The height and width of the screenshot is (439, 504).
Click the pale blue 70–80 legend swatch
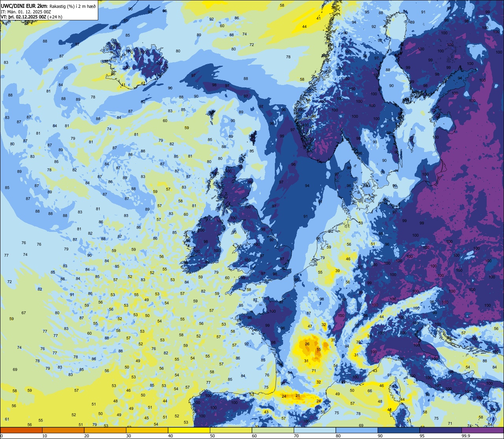315,430
